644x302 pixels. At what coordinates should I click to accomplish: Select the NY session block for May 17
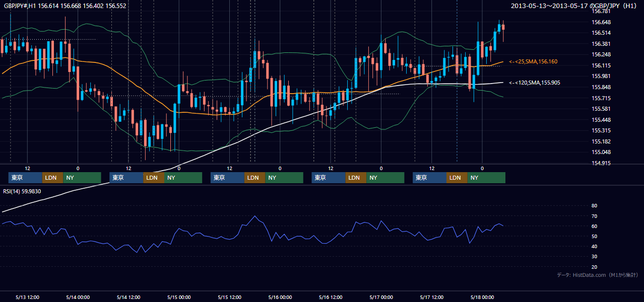[x=486, y=178]
